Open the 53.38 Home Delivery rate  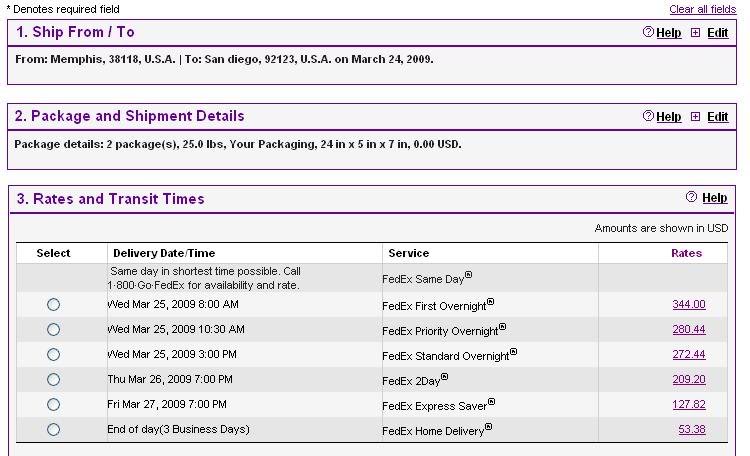tap(692, 429)
